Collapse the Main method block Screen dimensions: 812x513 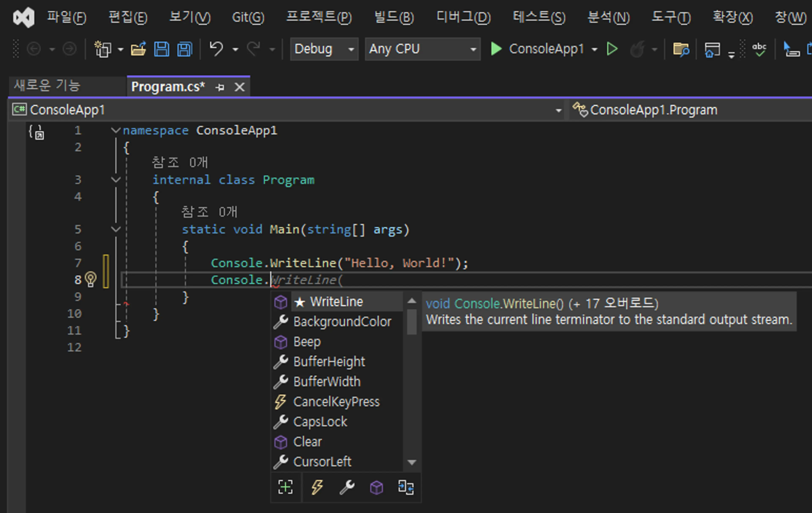click(x=116, y=229)
